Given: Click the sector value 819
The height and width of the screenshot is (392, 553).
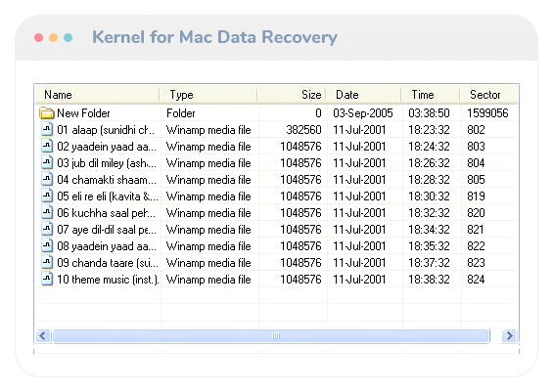Looking at the screenshot, I should pyautogui.click(x=476, y=196).
